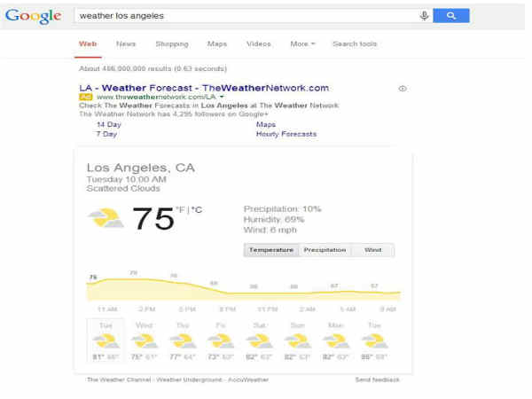The height and width of the screenshot is (399, 532).
Task: Expand the More search options dropdown
Action: 302,43
